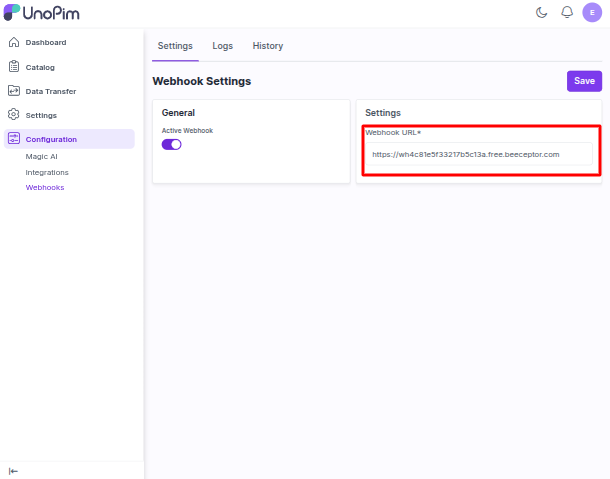Click the Webhook URL field label
Viewport: 610px width, 479px height.
click(x=392, y=133)
